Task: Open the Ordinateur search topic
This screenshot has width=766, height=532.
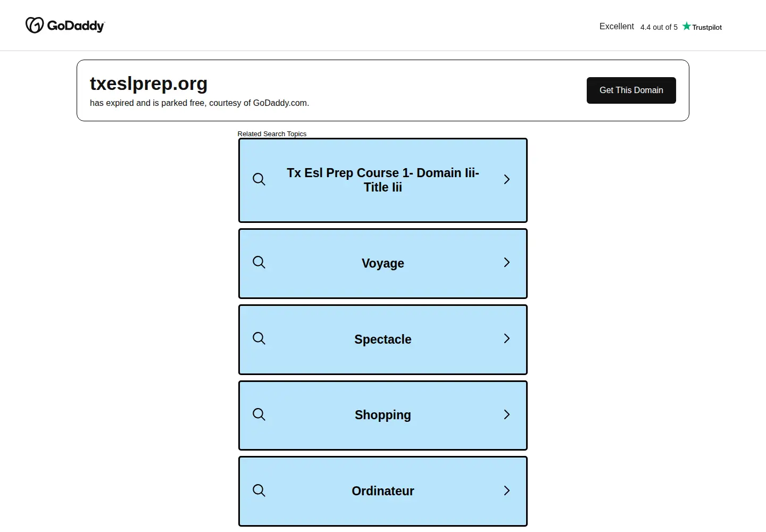Action: point(383,492)
